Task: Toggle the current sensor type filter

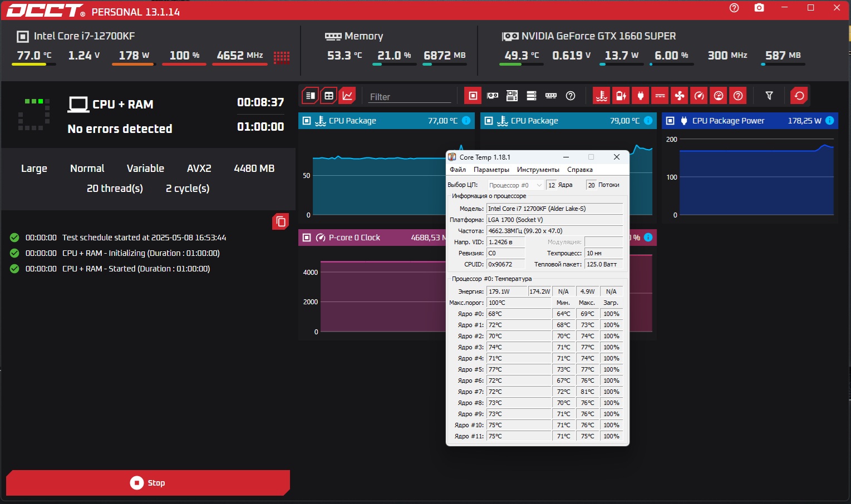Action: click(x=660, y=96)
